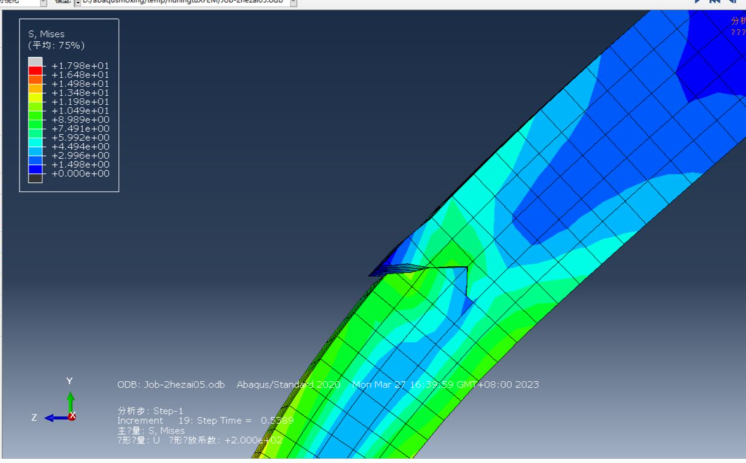Click the +1.798e+01 maximum legend value
The height and width of the screenshot is (463, 746).
click(x=80, y=66)
